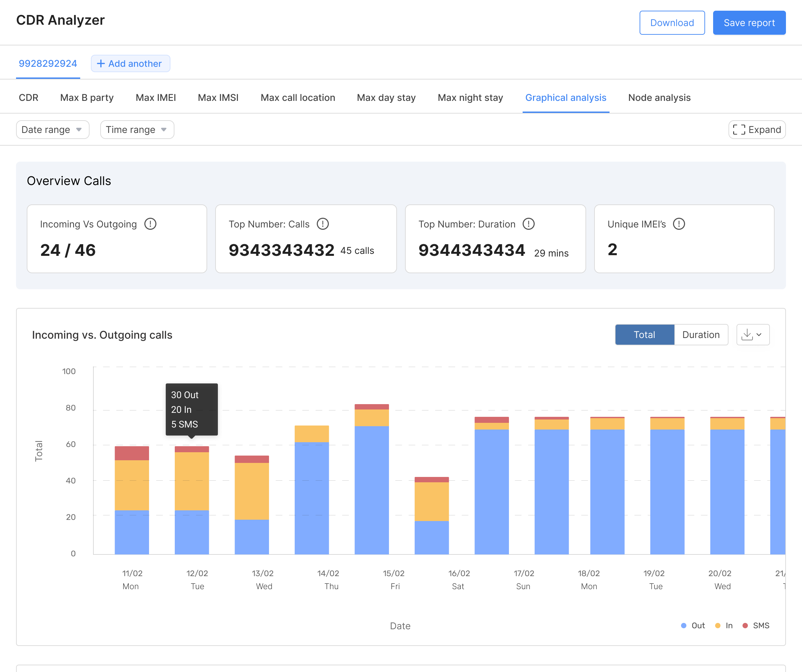
Task: Open the Node analysis tab
Action: click(660, 98)
